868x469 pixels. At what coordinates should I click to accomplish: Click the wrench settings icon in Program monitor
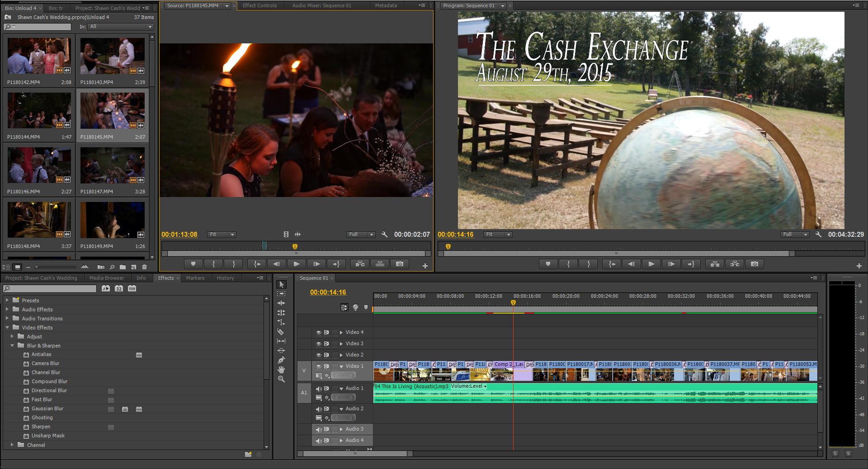pos(819,234)
